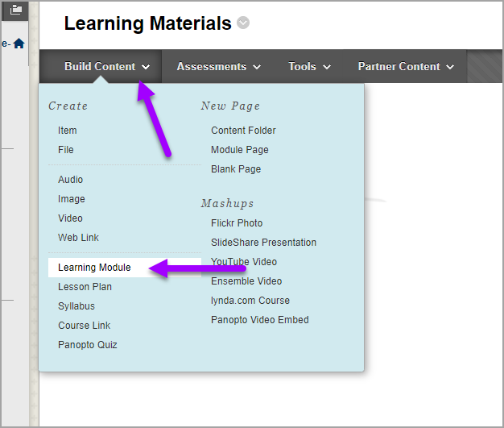Expand the Tools dropdown menu
504x428 pixels.
[x=309, y=67]
